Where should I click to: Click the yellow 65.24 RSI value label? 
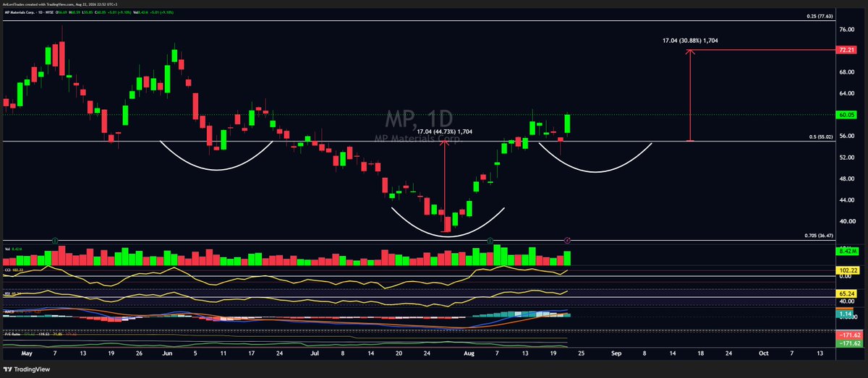point(846,295)
